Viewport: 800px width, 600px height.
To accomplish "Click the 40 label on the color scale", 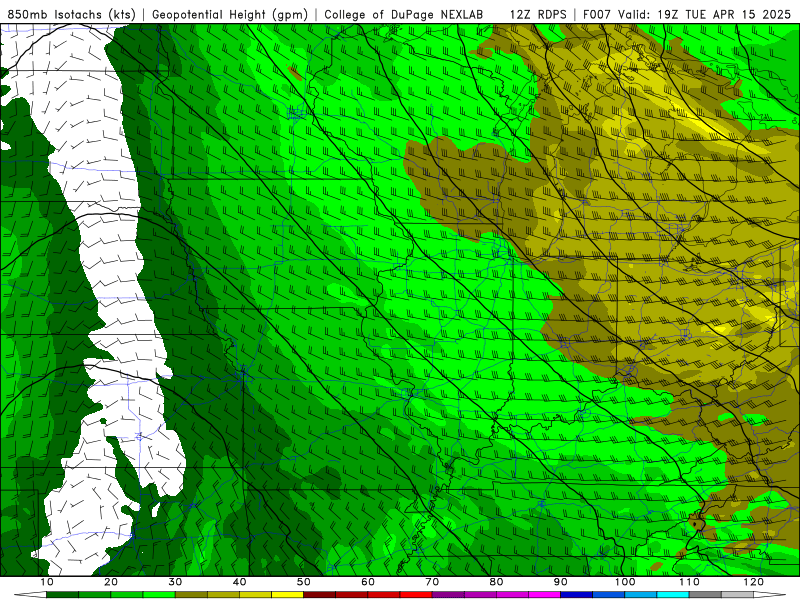I will pyautogui.click(x=239, y=582).
